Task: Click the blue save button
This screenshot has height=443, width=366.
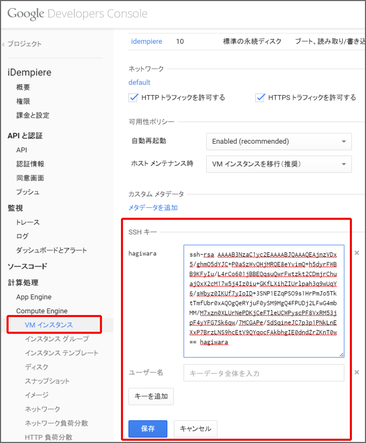Action: click(x=148, y=429)
